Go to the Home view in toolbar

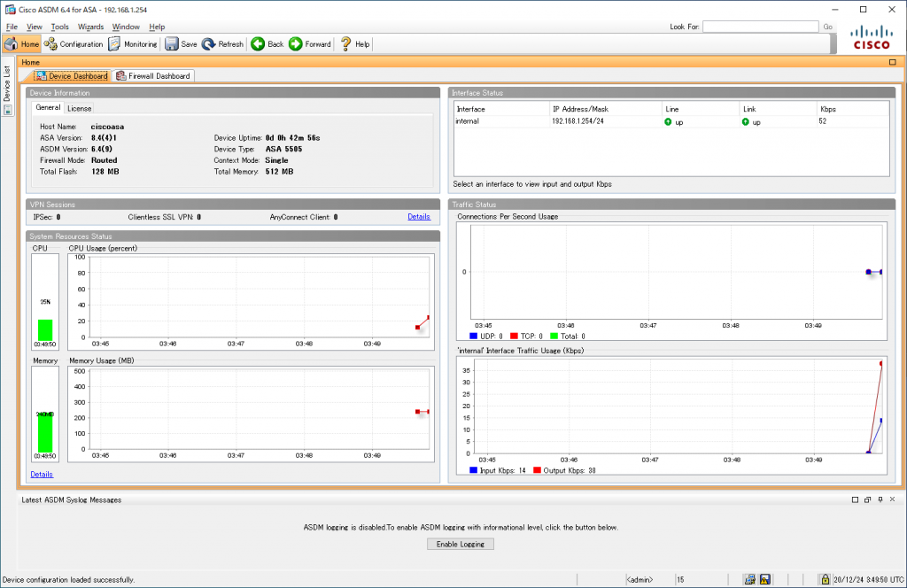pyautogui.click(x=21, y=44)
